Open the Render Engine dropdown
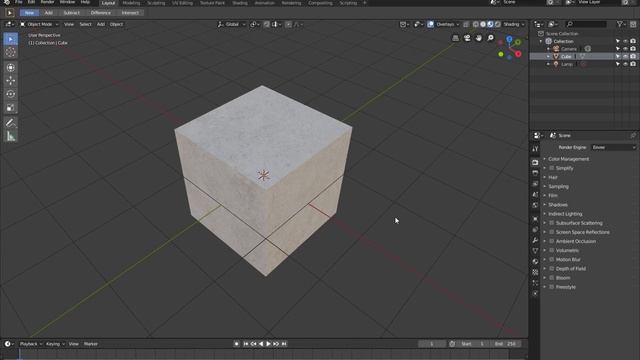640x360 pixels. tap(613, 147)
